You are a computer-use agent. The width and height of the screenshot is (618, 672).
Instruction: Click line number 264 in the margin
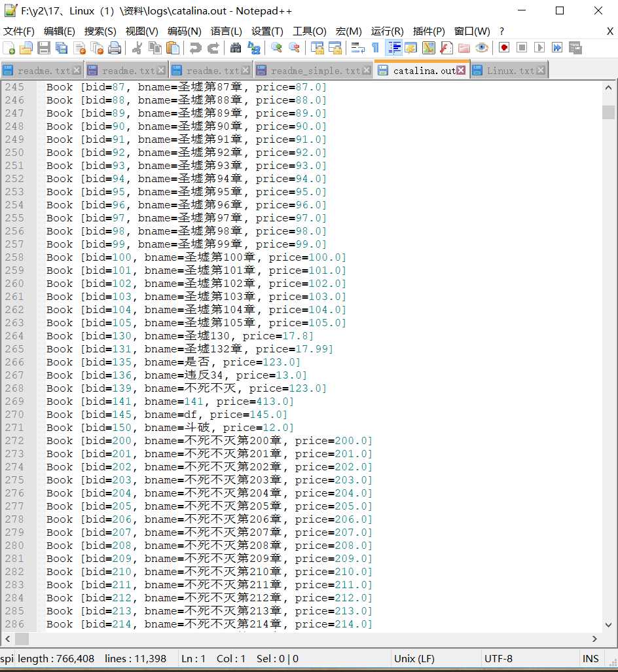14,336
